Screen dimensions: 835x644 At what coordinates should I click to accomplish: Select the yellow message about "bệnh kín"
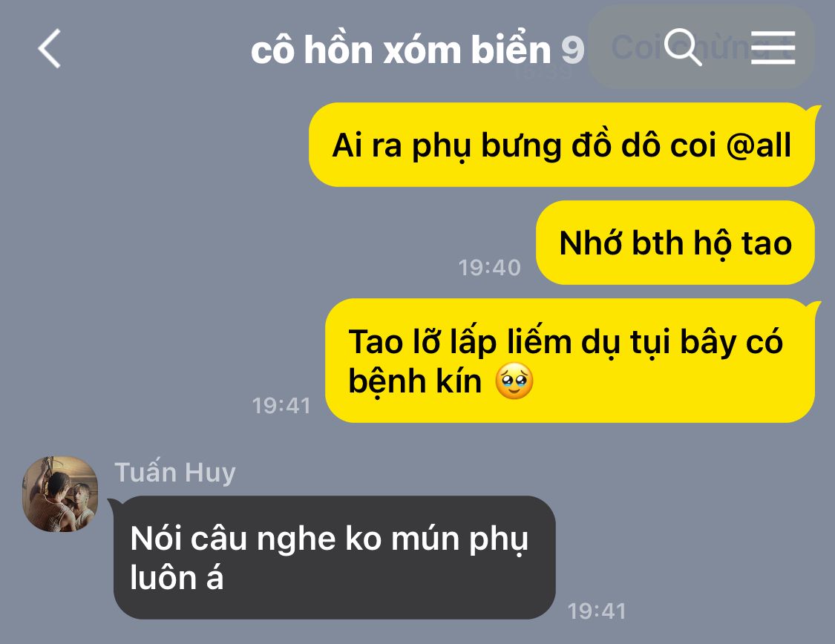570,361
